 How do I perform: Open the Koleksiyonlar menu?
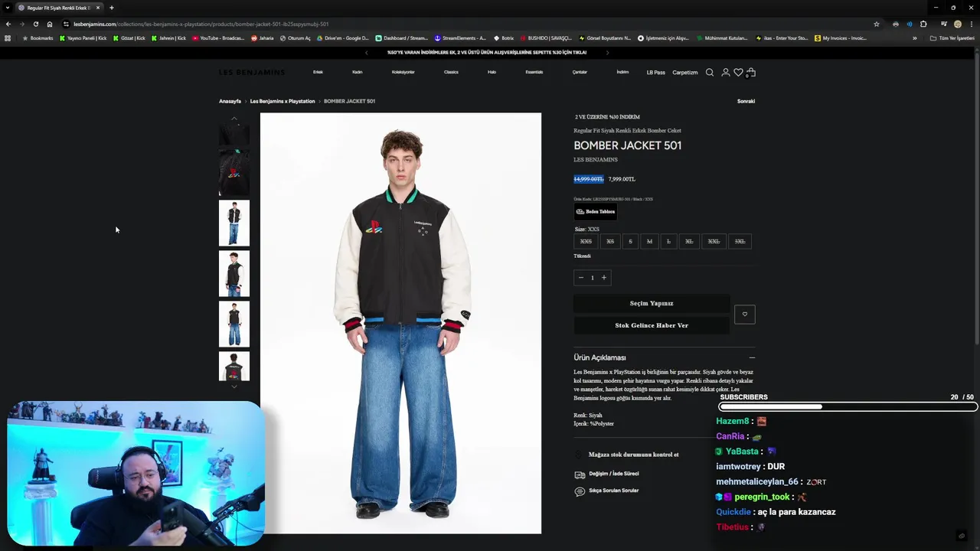tap(403, 72)
